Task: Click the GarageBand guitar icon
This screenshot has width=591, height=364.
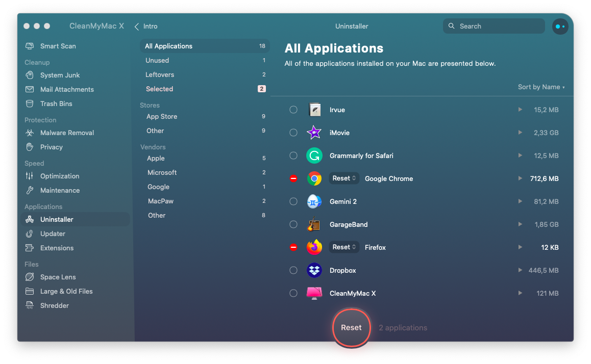Action: pos(313,224)
